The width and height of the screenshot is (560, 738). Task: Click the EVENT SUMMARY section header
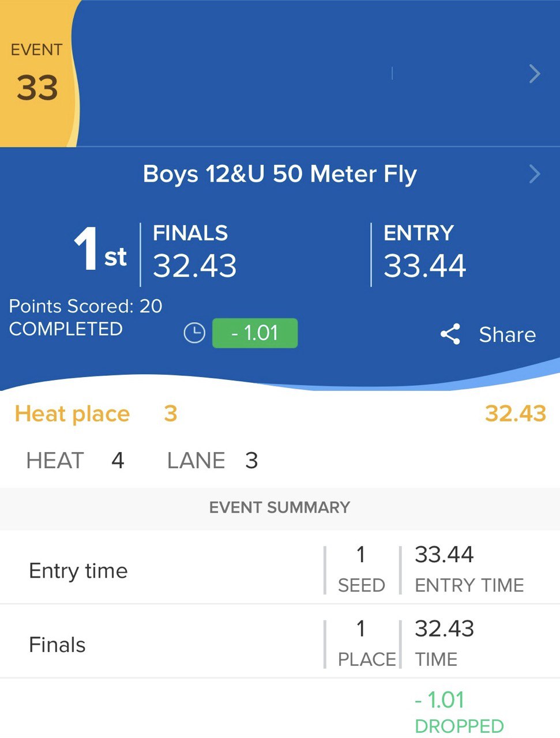[280, 507]
